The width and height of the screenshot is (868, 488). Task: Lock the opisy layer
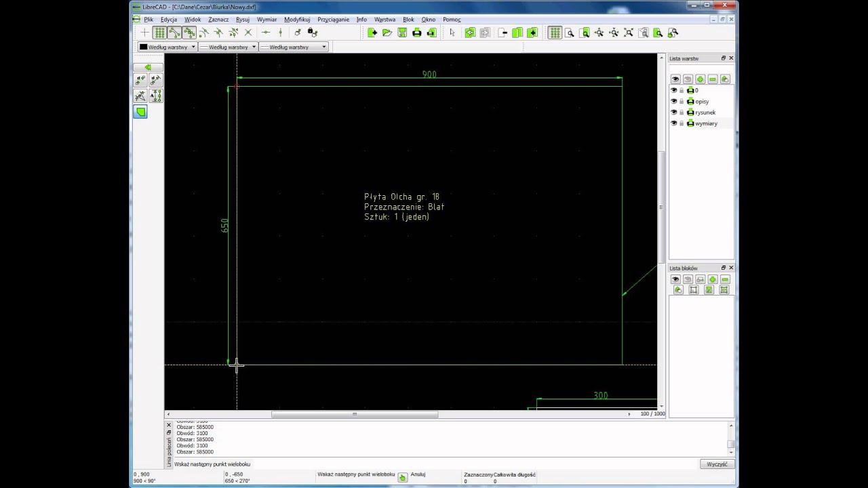tap(682, 101)
